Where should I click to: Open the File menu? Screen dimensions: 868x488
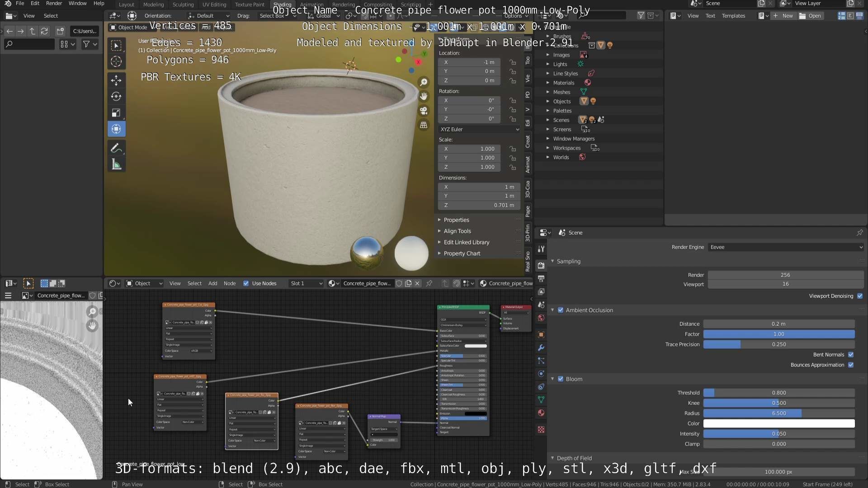click(x=20, y=3)
